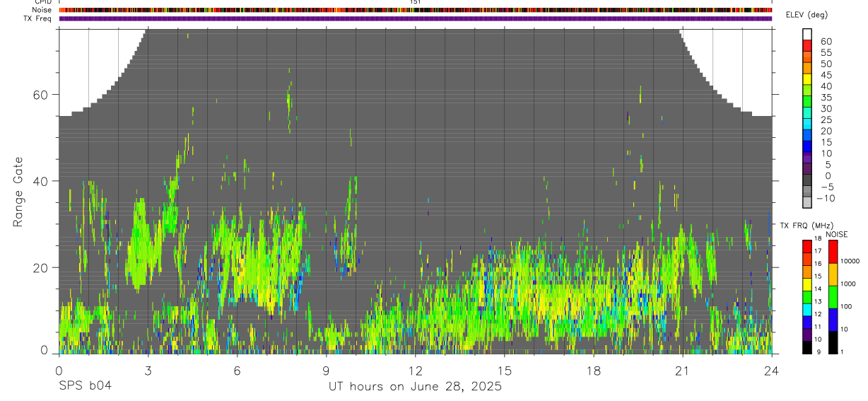Click the CPID value '151' above the plot
Screen dimensions: 868x401
tap(416, 2)
